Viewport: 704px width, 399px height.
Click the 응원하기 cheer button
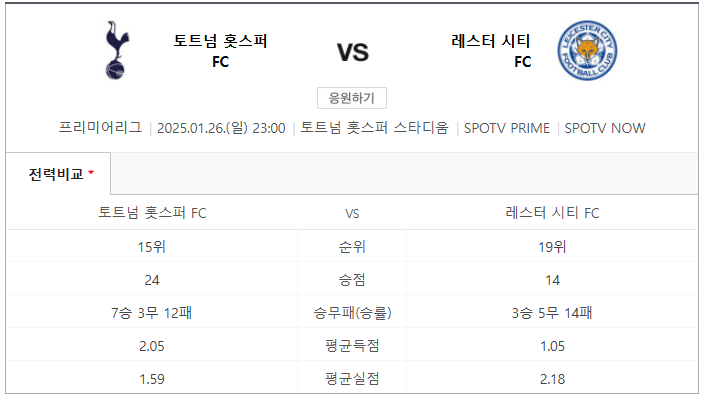click(x=352, y=98)
